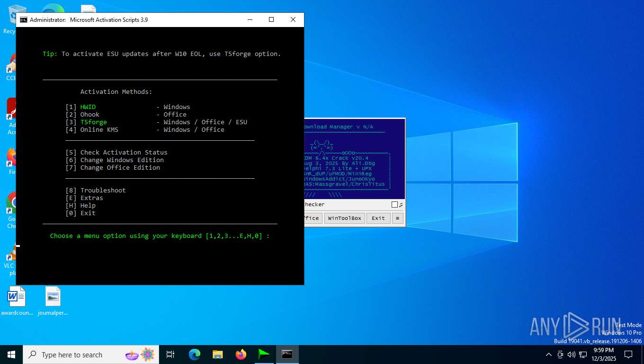Image resolution: width=644 pixels, height=364 pixels.
Task: Click the Extras option line
Action: [x=84, y=198]
